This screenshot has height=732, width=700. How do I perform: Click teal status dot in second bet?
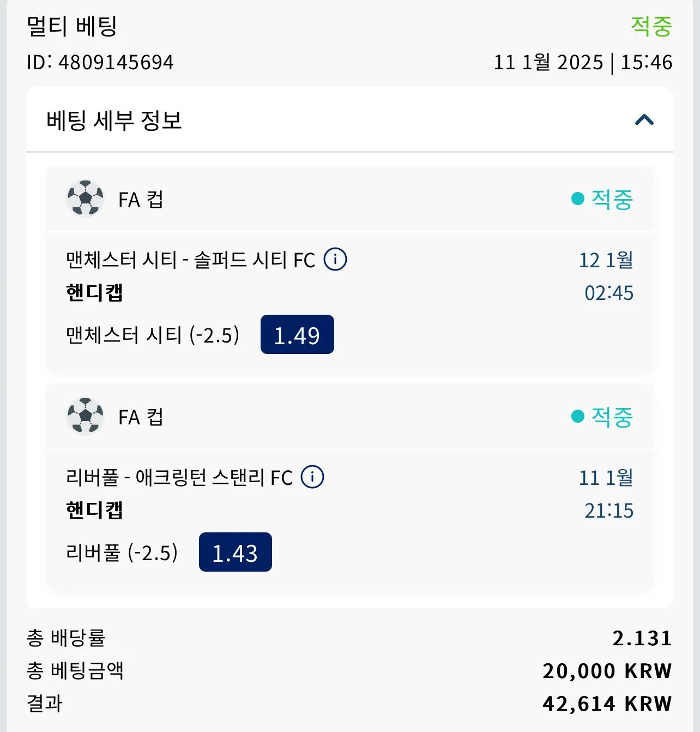point(578,416)
